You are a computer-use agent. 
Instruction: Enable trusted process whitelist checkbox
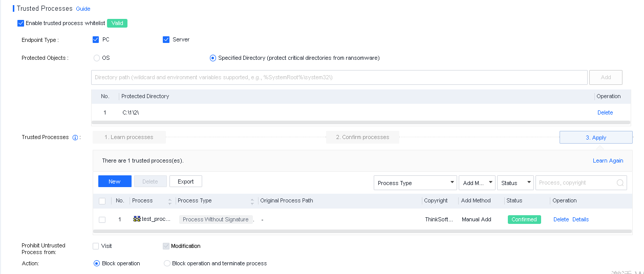pos(21,23)
